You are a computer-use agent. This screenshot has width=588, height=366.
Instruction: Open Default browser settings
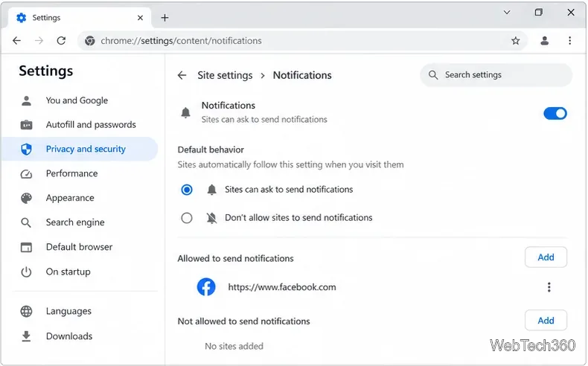tap(80, 247)
